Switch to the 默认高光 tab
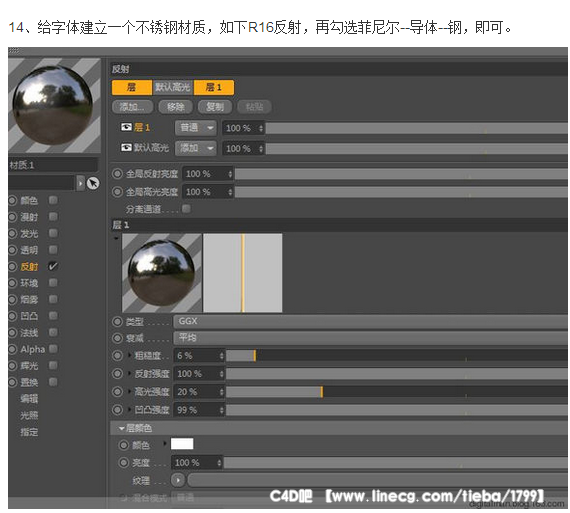 pos(173,87)
